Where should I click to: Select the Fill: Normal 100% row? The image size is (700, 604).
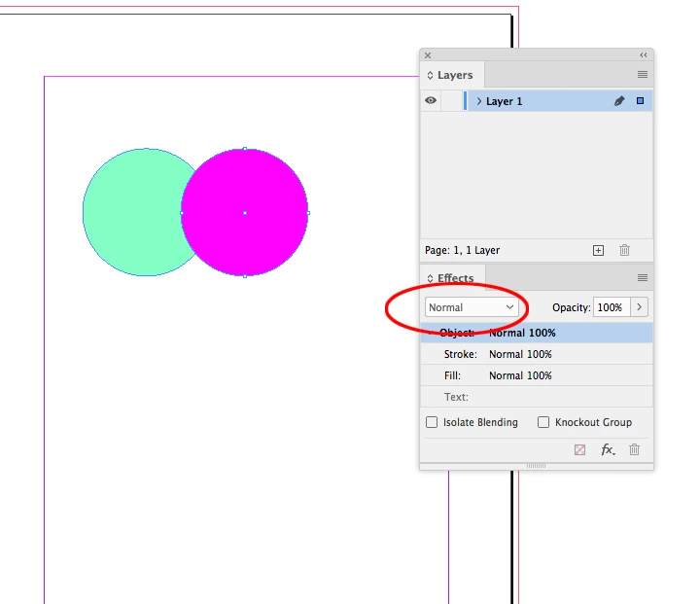[536, 375]
